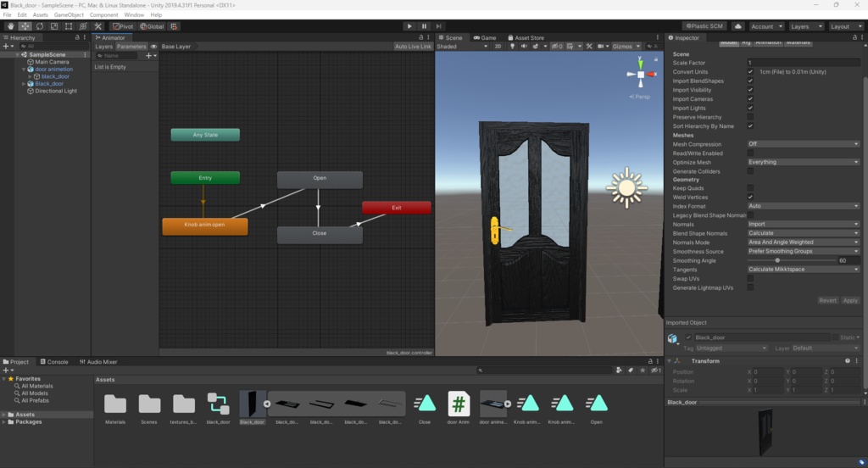Toggle scene audio speaker icon

[x=524, y=47]
